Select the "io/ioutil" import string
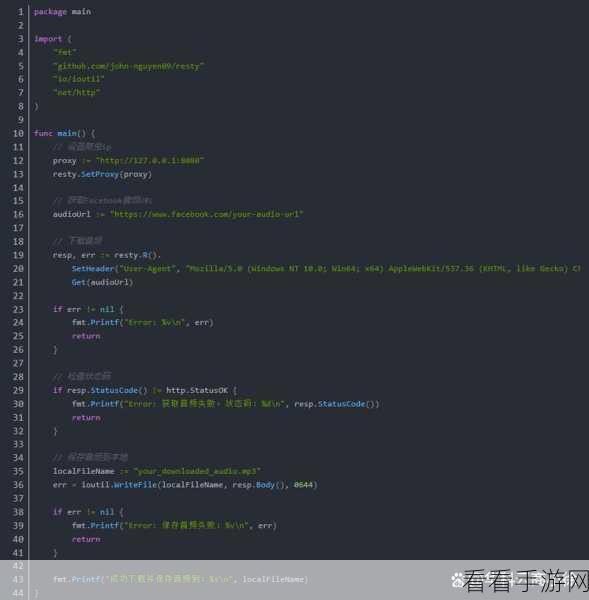Image resolution: width=589 pixels, height=600 pixels. tap(78, 79)
